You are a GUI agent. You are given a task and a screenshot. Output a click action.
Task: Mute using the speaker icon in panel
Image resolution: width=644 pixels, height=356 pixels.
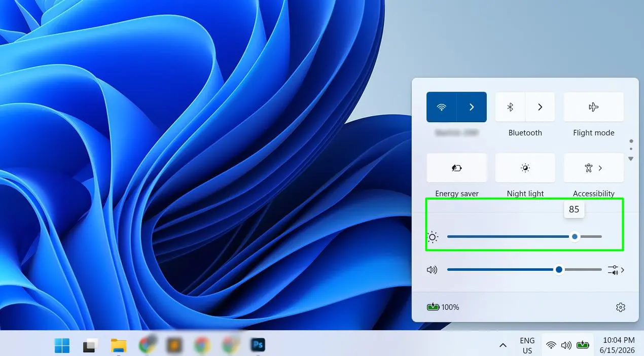[432, 270]
